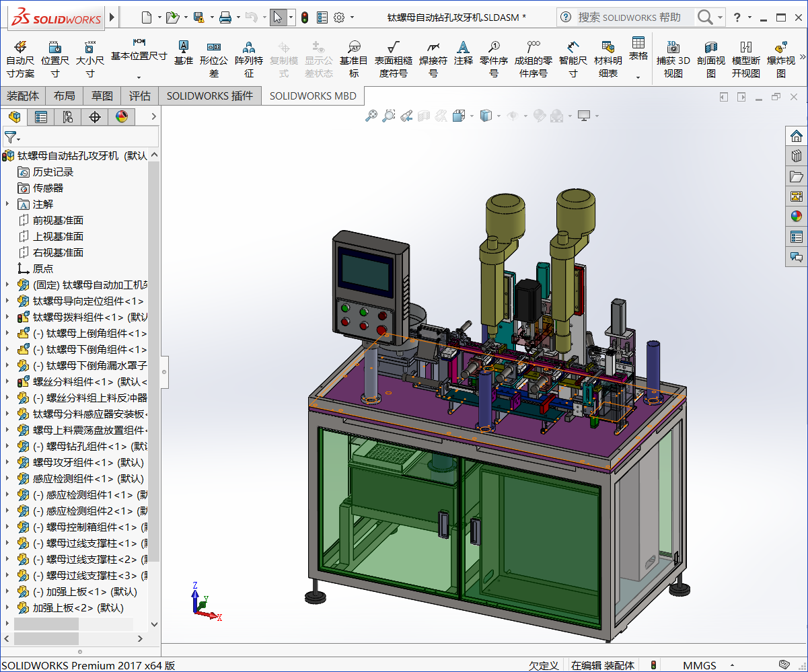This screenshot has width=808, height=672.
Task: Open SOLIDWORKS Resources home icon in task pane
Action: coord(797,136)
